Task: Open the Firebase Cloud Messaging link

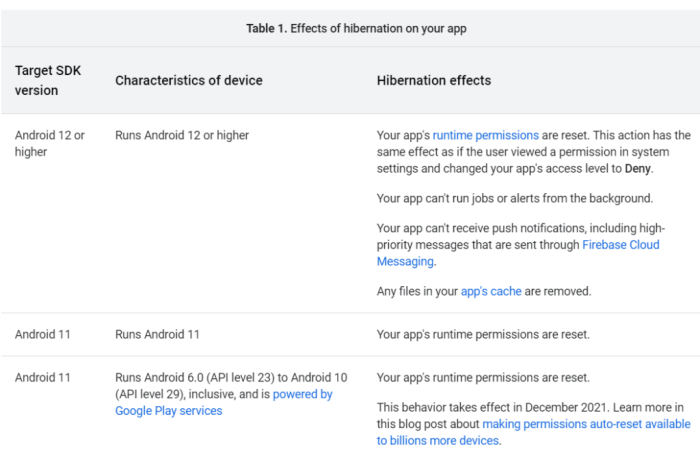Action: (620, 245)
